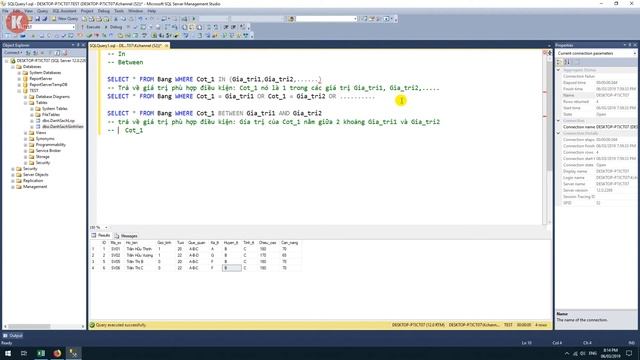Collapse the Aggregate Status property group
This screenshot has width=640, height=360.
point(558,70)
